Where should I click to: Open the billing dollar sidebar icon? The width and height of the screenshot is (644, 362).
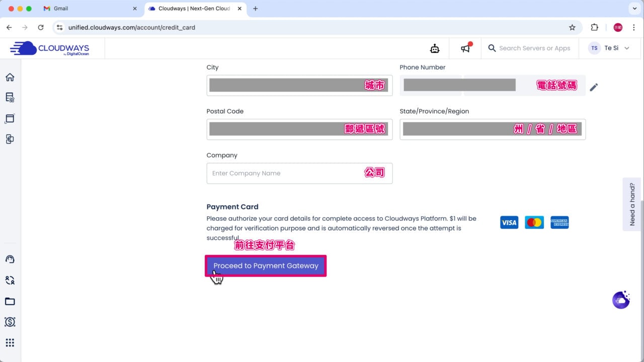[10, 322]
